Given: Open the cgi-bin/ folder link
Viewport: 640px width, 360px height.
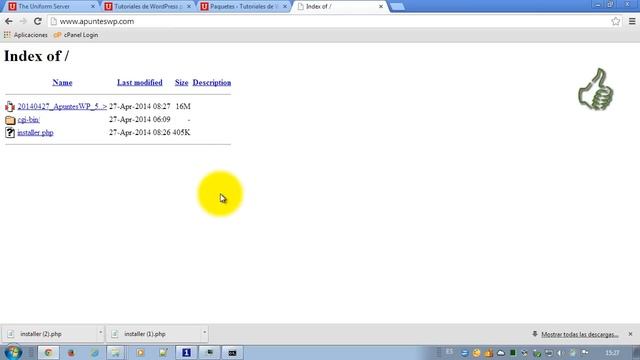Looking at the screenshot, I should (x=29, y=119).
